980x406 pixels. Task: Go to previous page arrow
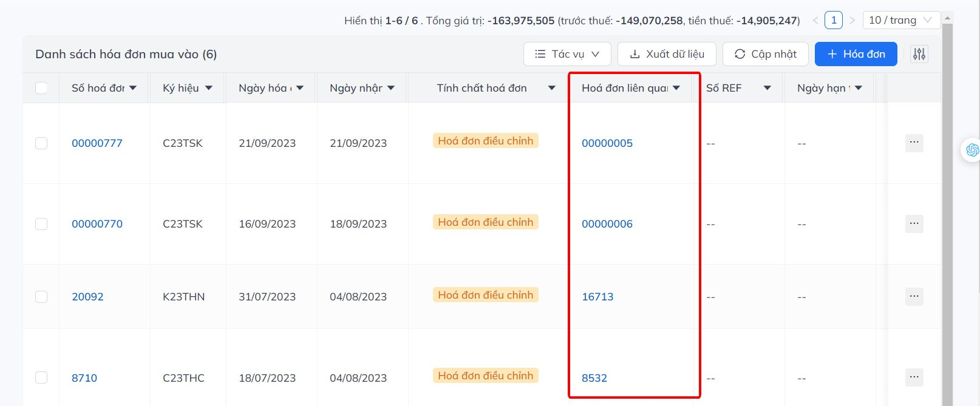point(815,21)
